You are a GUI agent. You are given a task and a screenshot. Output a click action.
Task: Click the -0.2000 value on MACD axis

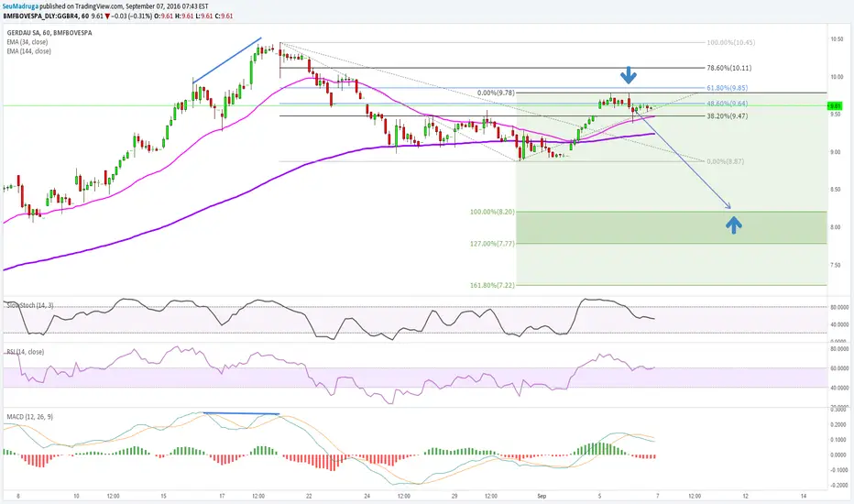point(838,485)
